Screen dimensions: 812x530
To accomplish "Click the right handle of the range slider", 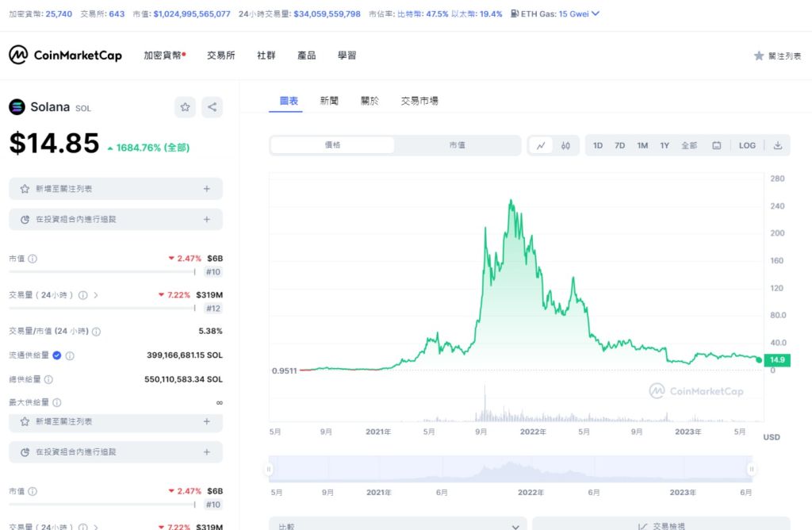I will pos(752,470).
